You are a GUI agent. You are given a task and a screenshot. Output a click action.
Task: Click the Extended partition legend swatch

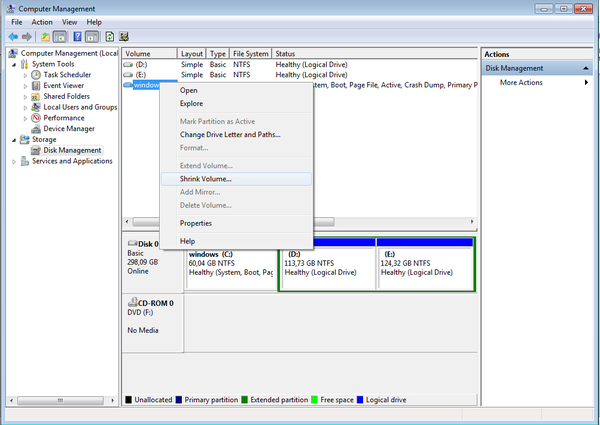tap(245, 400)
